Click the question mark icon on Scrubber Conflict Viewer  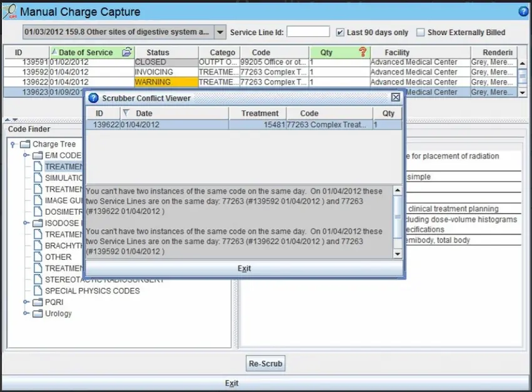(93, 97)
